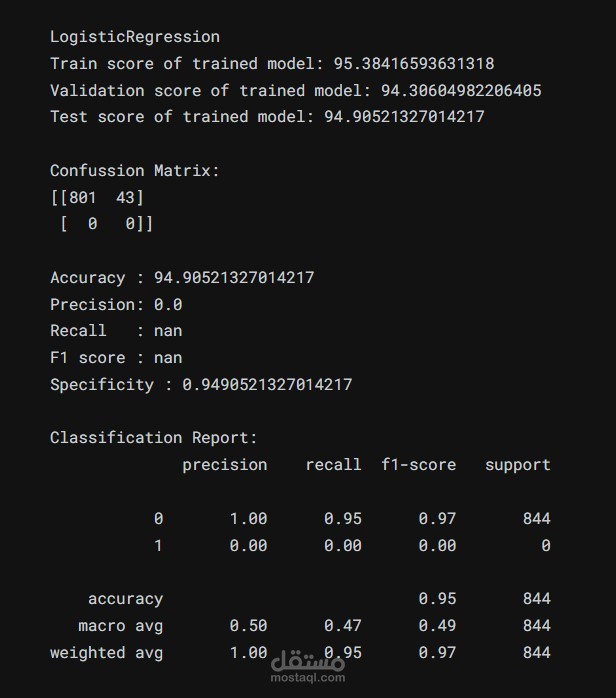Screen dimensions: 616x698
Task: Click the precision column header
Action: point(225,465)
